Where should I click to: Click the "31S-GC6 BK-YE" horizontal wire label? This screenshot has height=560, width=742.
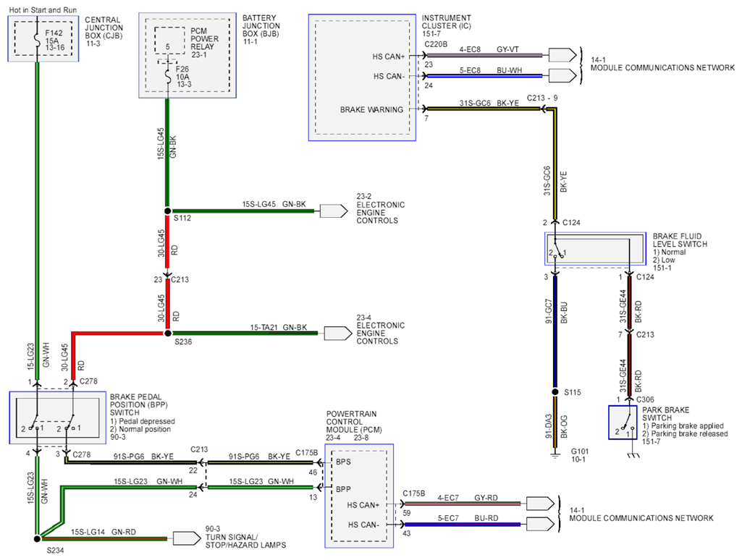coord(489,103)
